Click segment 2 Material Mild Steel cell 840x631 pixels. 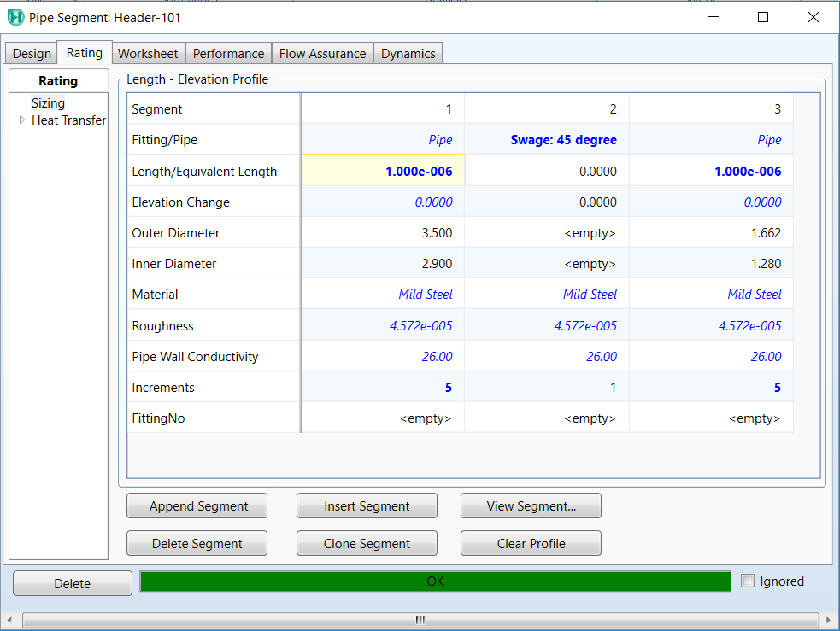(546, 294)
